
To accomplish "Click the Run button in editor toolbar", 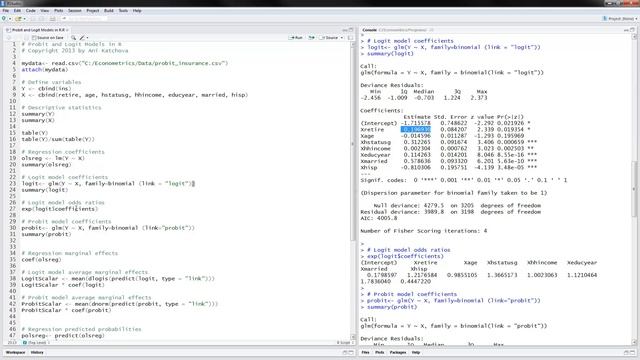I will tap(296, 38).
